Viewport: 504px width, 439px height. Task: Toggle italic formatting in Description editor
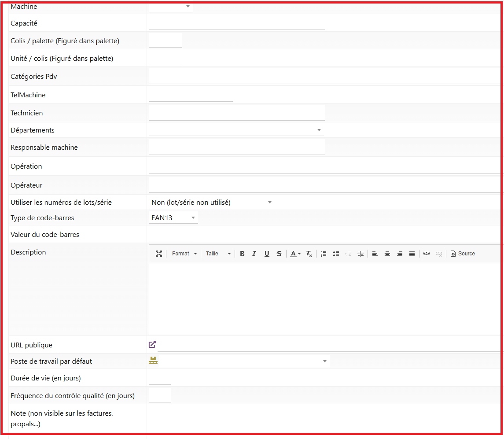254,254
